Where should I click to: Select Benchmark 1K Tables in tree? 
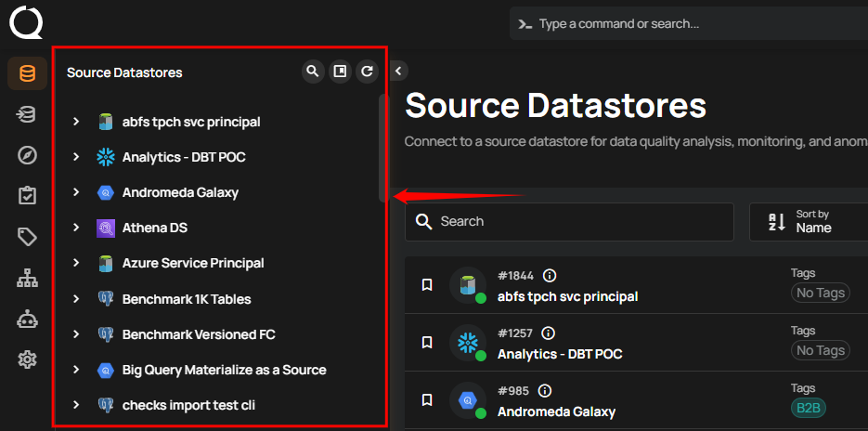(187, 299)
